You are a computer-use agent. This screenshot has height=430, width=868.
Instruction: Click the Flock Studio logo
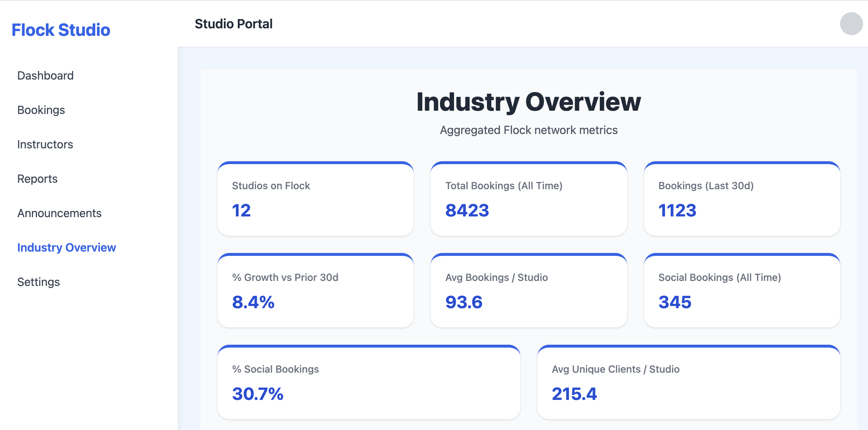tap(61, 30)
